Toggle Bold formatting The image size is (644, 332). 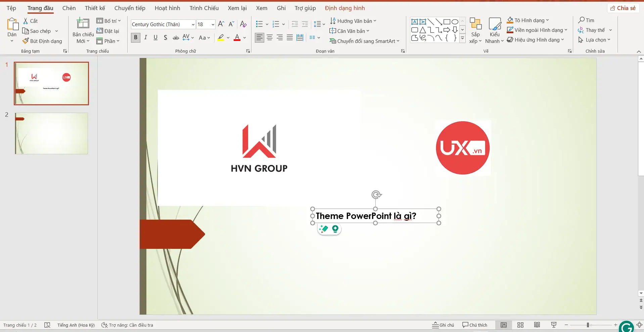[136, 38]
